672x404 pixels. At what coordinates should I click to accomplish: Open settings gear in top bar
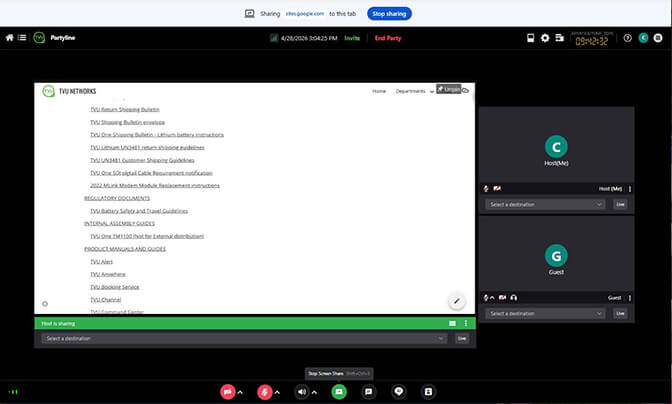[x=545, y=38]
